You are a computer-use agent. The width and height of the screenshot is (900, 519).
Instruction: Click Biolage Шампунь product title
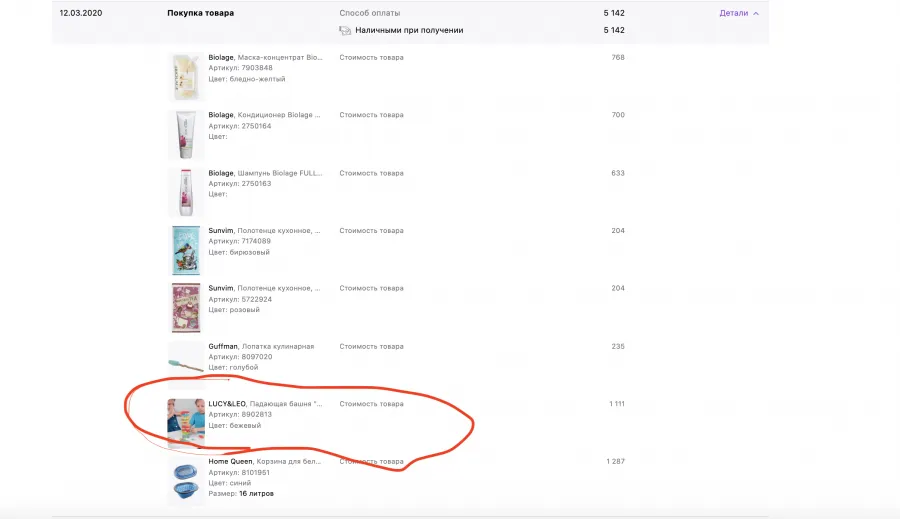click(x=265, y=173)
